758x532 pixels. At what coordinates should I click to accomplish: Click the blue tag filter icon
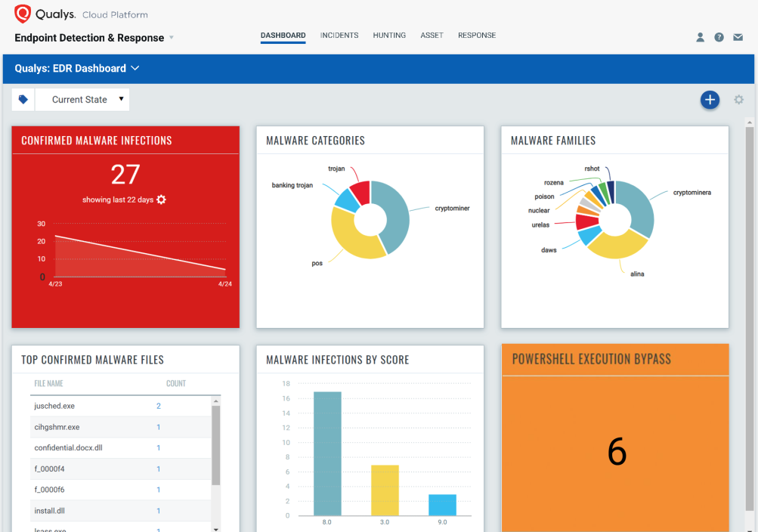tap(23, 100)
